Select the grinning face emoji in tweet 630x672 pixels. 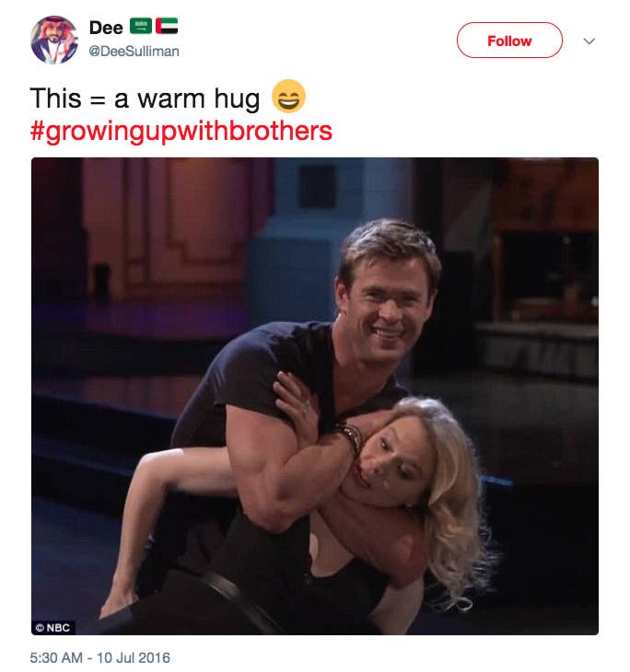(x=288, y=96)
